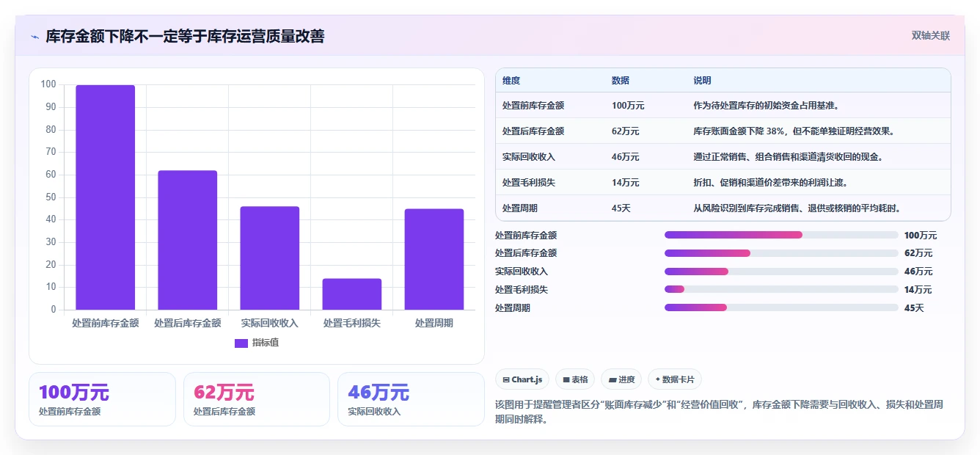This screenshot has width=980, height=455.
Task: Click table cell 处置毛利损失
Action: pyautogui.click(x=529, y=183)
